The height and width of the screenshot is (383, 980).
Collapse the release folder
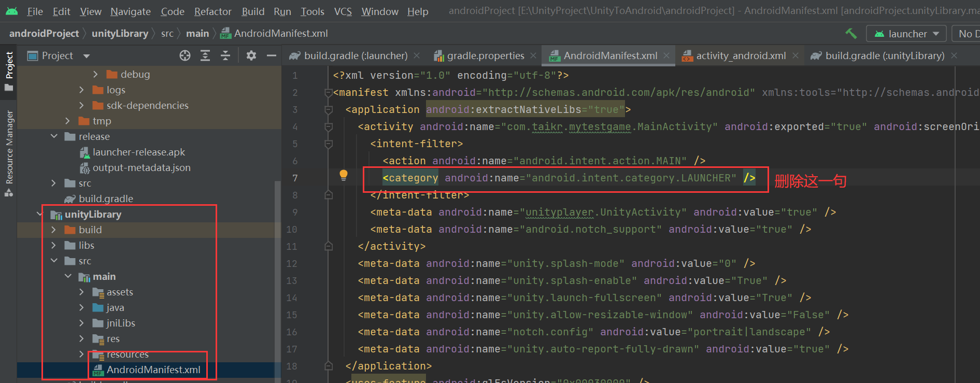click(x=54, y=136)
